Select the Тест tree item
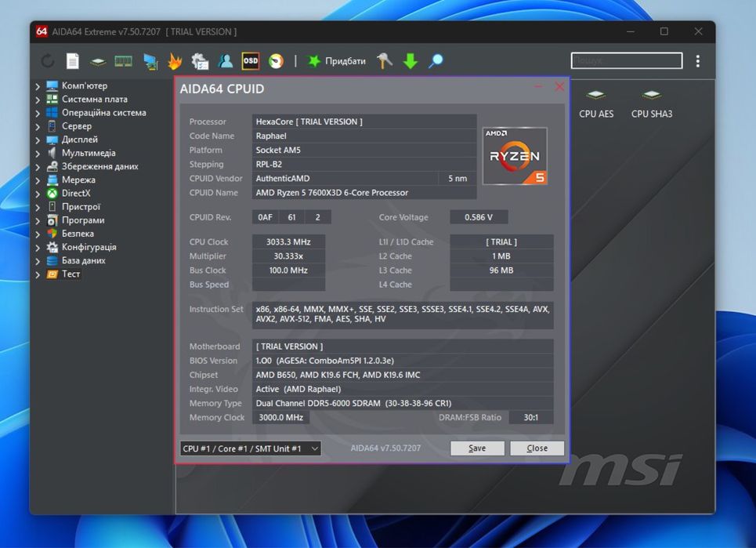 [x=71, y=274]
